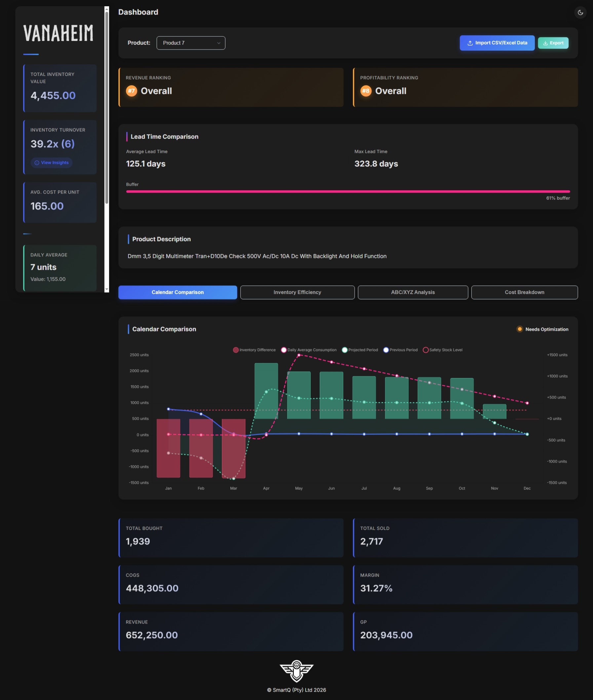Viewport: 593px width, 700px height.
Task: Click the 61% buffer label
Action: (x=558, y=198)
